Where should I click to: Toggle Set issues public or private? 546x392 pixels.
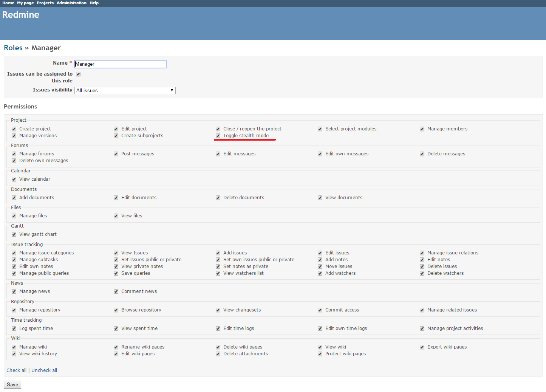pos(116,260)
